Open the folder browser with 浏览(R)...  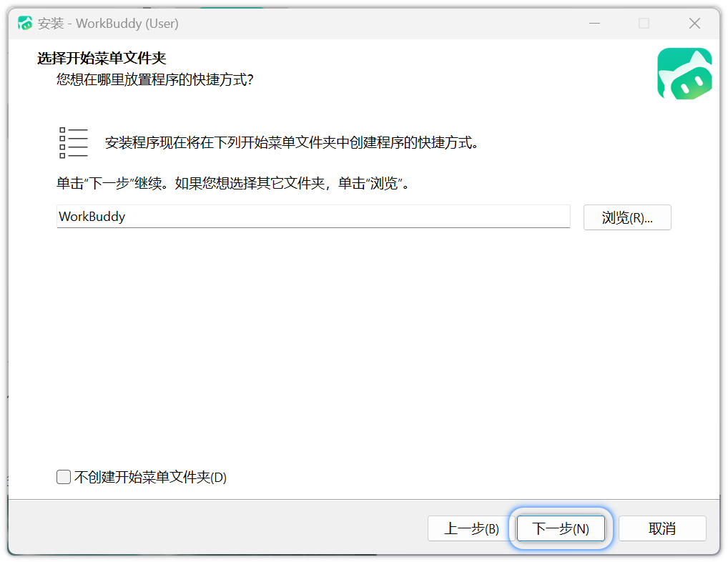627,217
